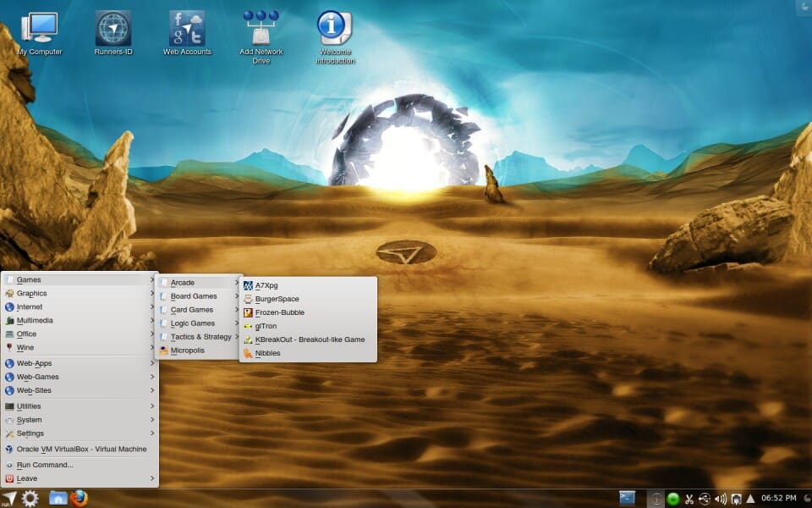Open the network tray icon beside the volume
Screen dimensions: 812x508
point(736,500)
